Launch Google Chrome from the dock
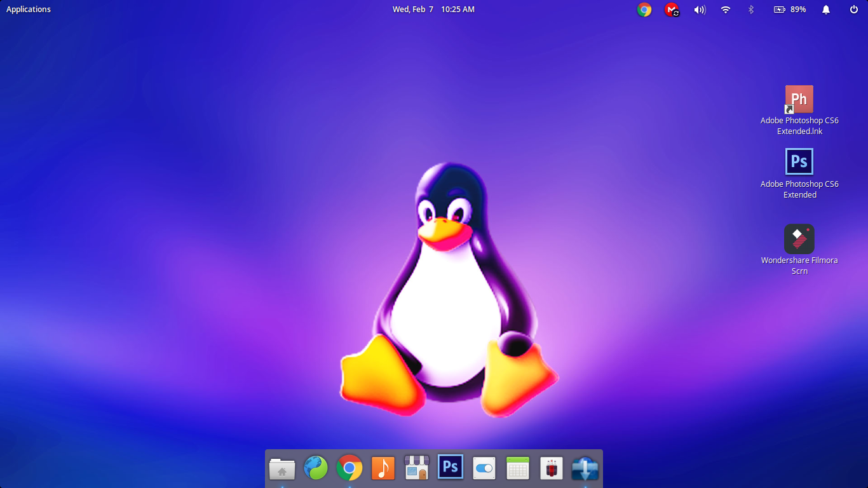Screen dimensions: 868x488 coord(349,468)
